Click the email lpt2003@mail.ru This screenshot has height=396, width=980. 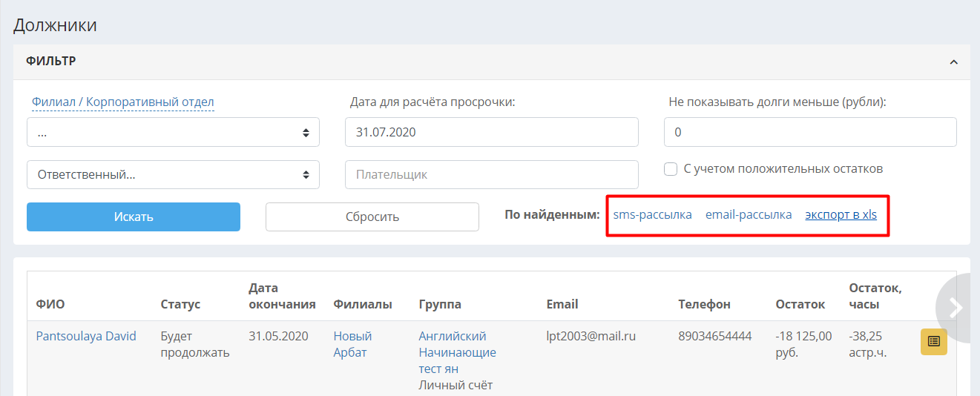[x=591, y=336]
